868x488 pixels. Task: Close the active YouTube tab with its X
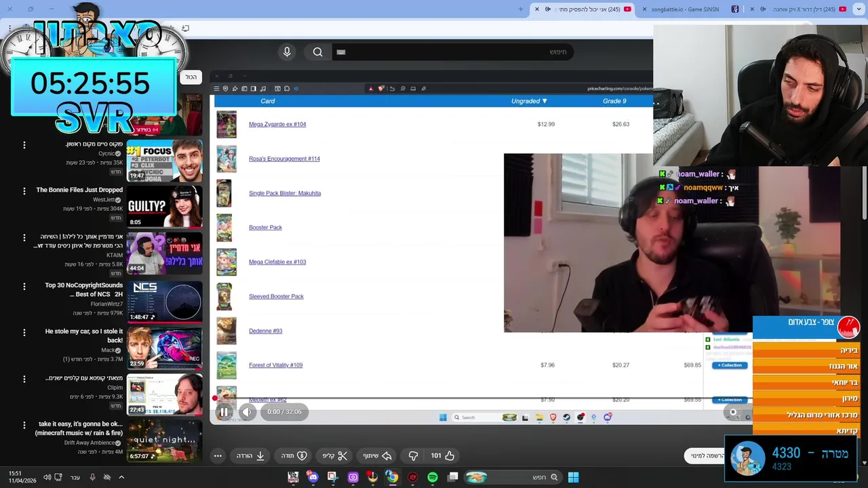pos(537,9)
